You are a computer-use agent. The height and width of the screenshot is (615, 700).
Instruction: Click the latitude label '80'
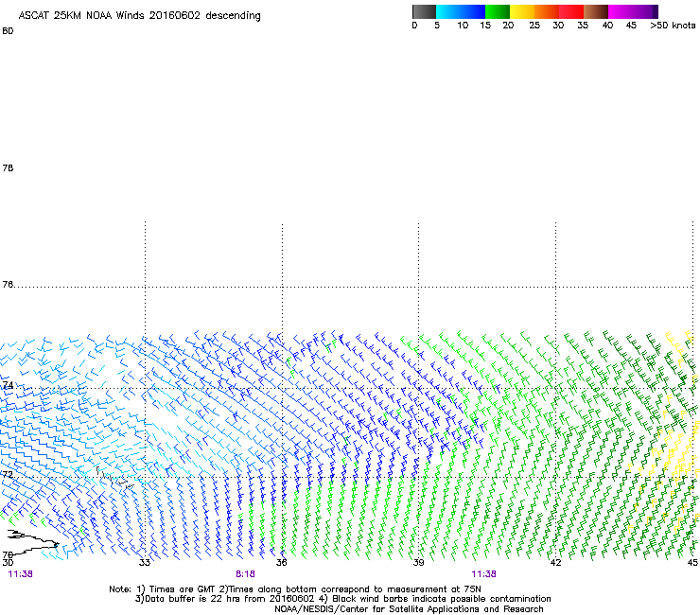(8, 31)
